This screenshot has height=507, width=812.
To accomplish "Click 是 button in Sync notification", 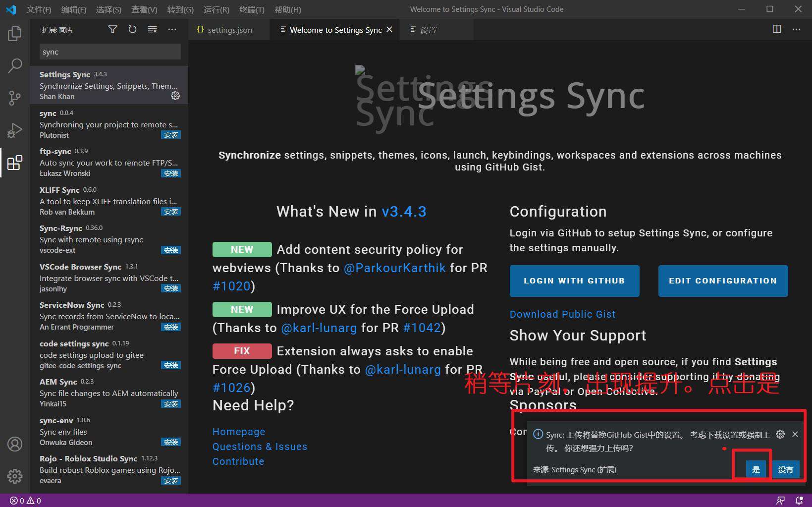I will [x=756, y=469].
